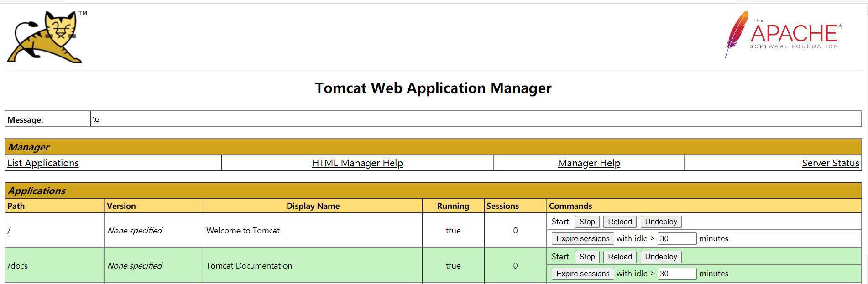The width and height of the screenshot is (868, 284).
Task: Click running 'true' value for root app
Action: tap(453, 230)
